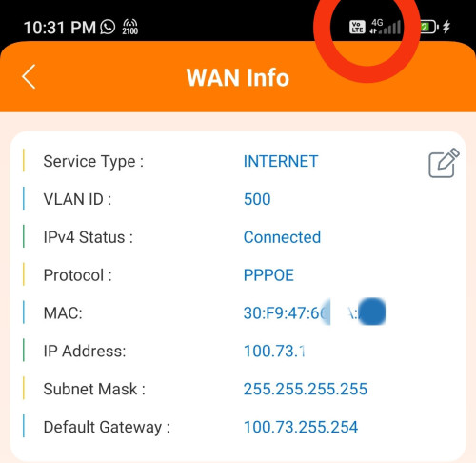
Task: Tap the MAC address value
Action: (314, 312)
